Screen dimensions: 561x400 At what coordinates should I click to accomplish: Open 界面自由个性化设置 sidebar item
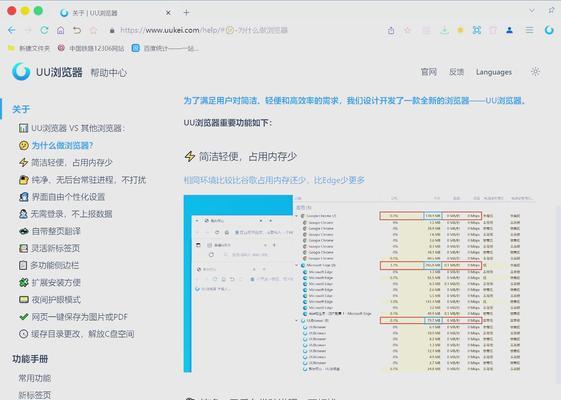tap(62, 197)
